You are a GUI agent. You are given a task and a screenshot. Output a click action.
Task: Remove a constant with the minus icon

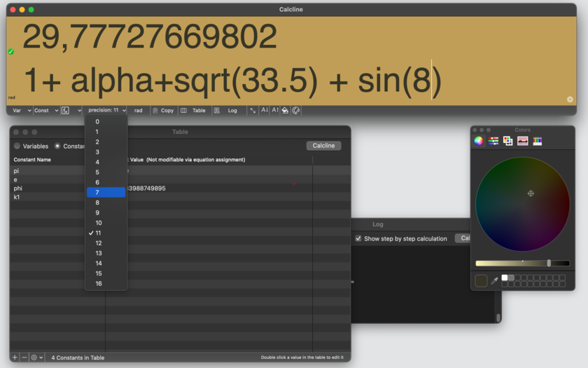point(24,357)
